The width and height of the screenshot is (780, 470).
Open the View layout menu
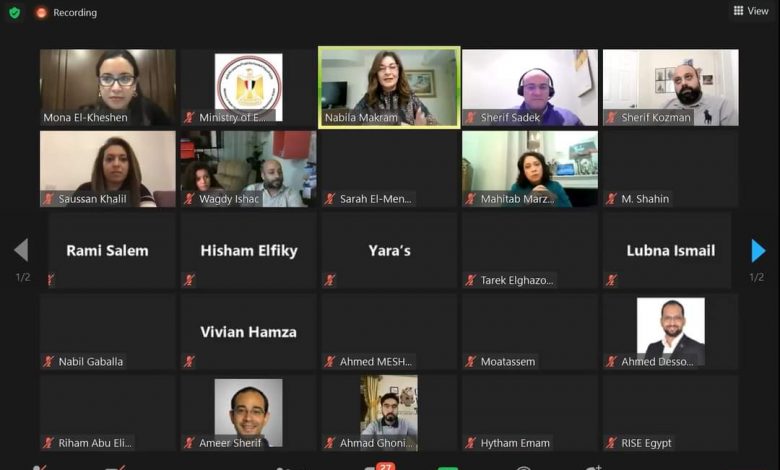point(751,10)
